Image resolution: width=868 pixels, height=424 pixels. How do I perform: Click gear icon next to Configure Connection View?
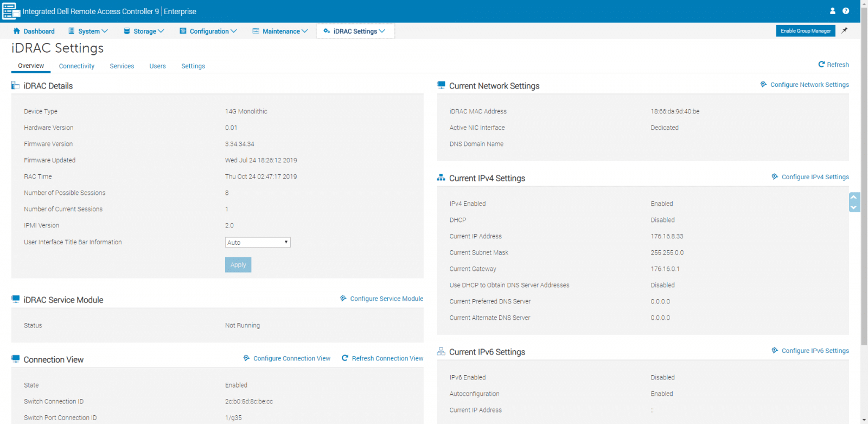point(246,358)
